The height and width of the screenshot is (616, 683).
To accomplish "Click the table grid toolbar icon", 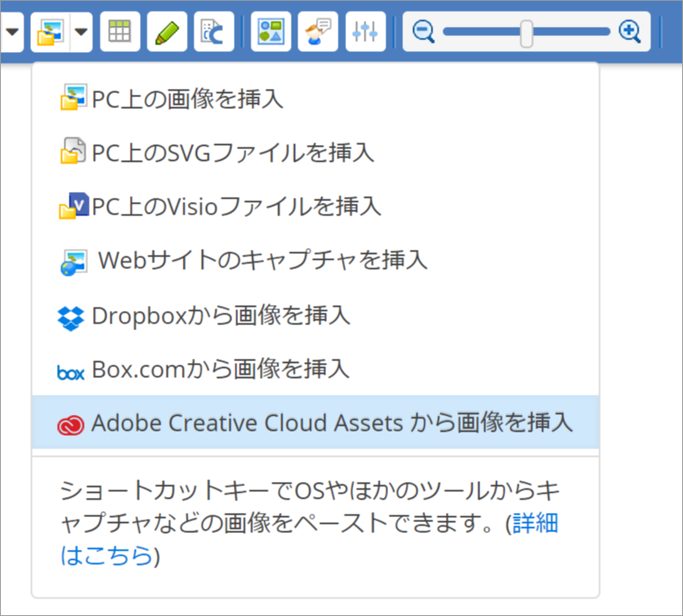I will (120, 32).
